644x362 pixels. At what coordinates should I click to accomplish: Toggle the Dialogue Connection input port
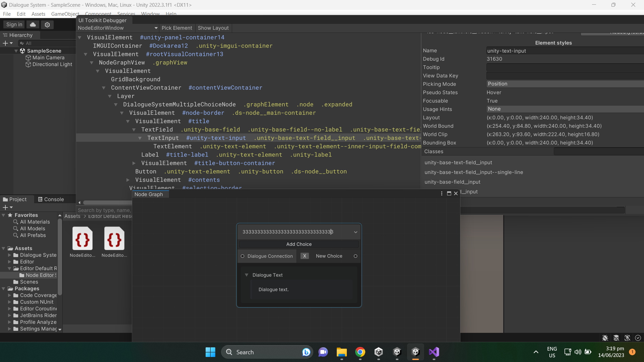coord(243,256)
